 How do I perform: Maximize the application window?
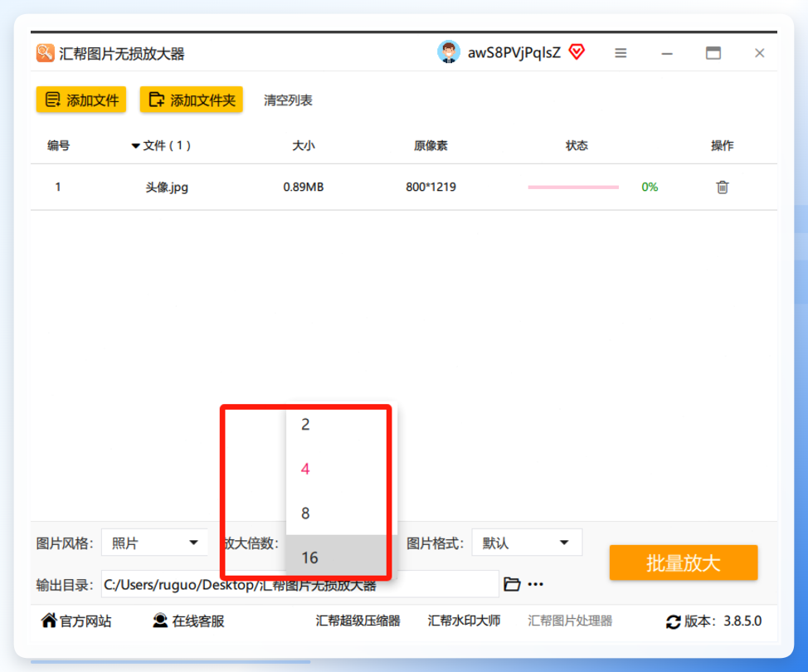pos(713,53)
